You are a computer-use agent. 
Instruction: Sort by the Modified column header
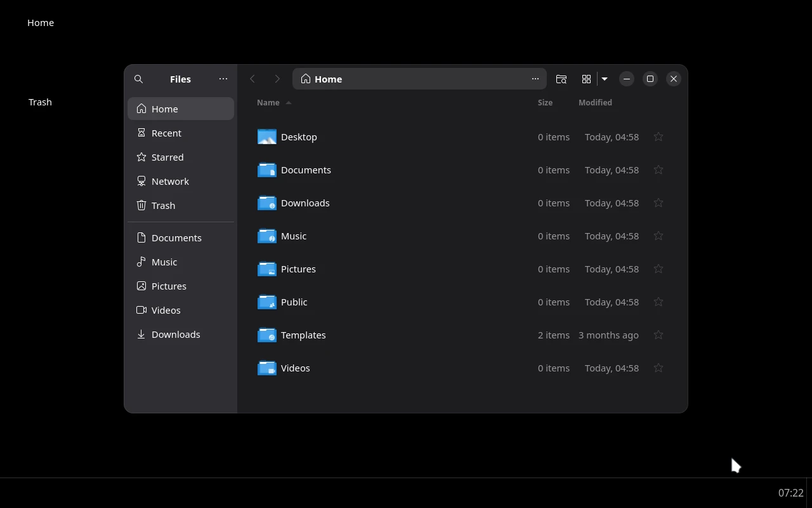click(595, 102)
